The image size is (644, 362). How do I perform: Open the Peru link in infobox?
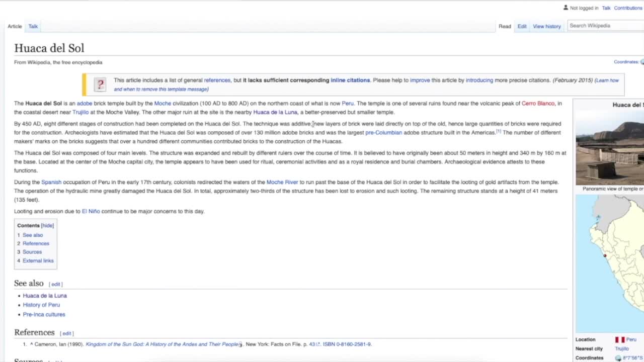(x=631, y=340)
